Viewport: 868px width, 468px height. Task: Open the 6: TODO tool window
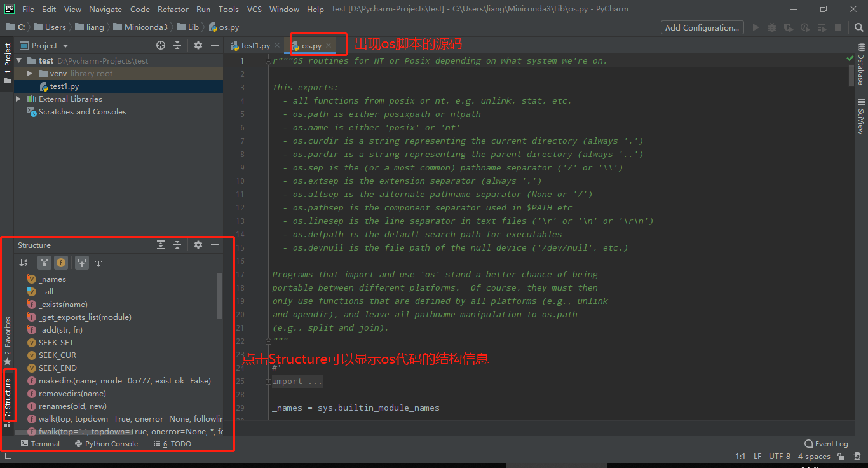172,444
